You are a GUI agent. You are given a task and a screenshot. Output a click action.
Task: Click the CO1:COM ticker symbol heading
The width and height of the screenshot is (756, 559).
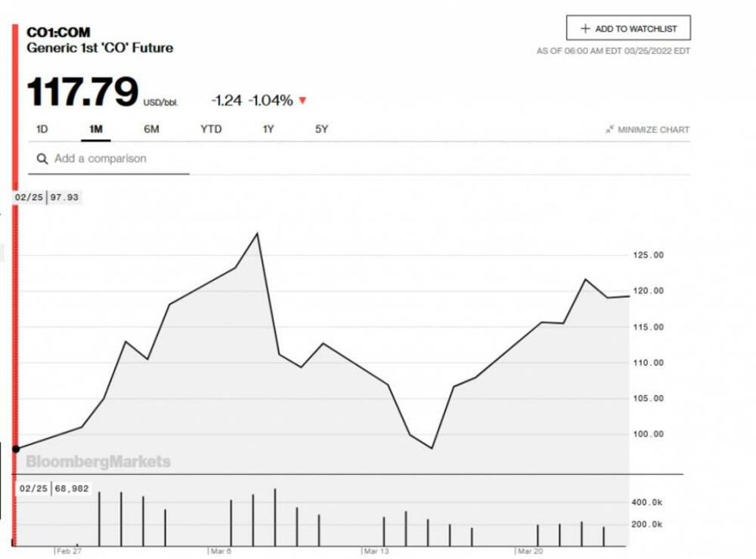point(58,33)
